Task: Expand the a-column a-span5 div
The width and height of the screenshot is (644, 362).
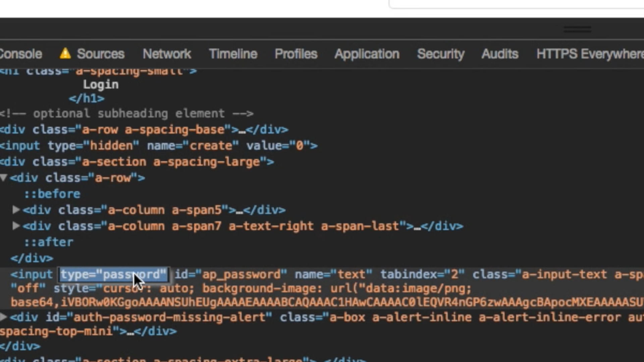Action: click(16, 209)
